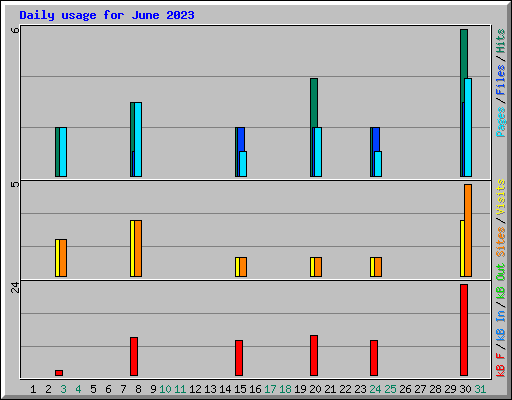The height and width of the screenshot is (400, 512).
Task: Click the y-axis value '6'
Action: coord(15,30)
